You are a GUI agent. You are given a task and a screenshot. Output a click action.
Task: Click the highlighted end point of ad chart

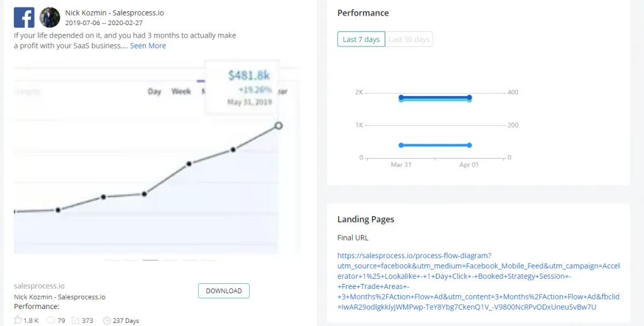[x=279, y=126]
